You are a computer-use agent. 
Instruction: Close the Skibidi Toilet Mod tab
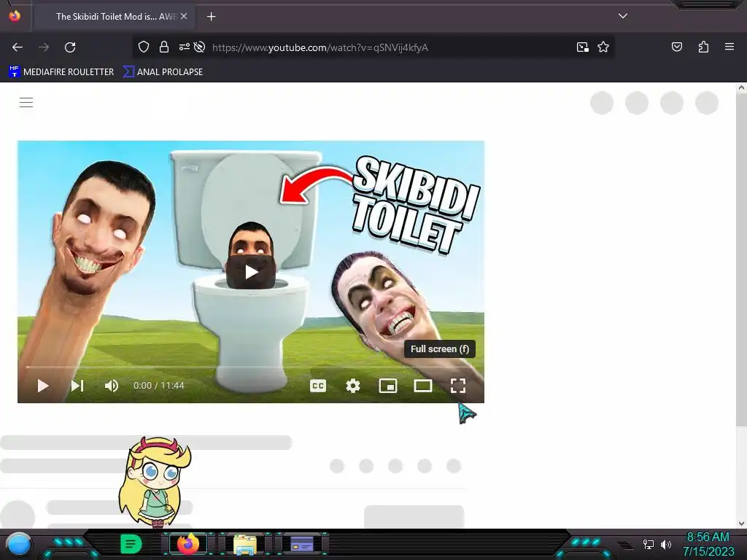tap(184, 16)
